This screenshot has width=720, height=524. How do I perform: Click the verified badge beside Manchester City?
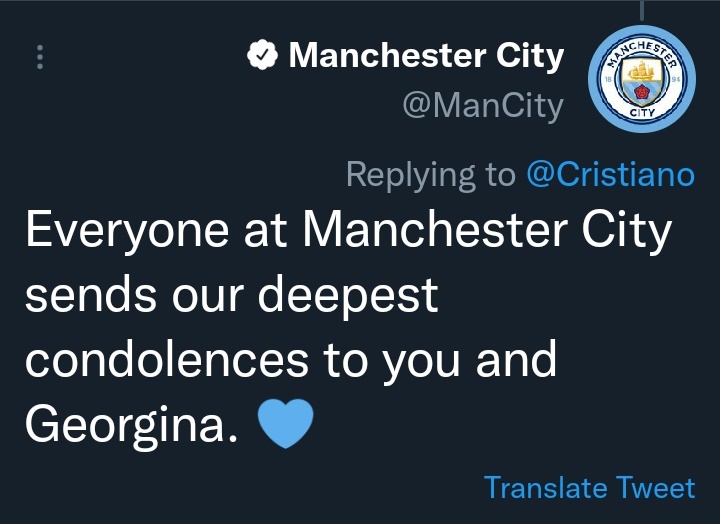pos(263,57)
